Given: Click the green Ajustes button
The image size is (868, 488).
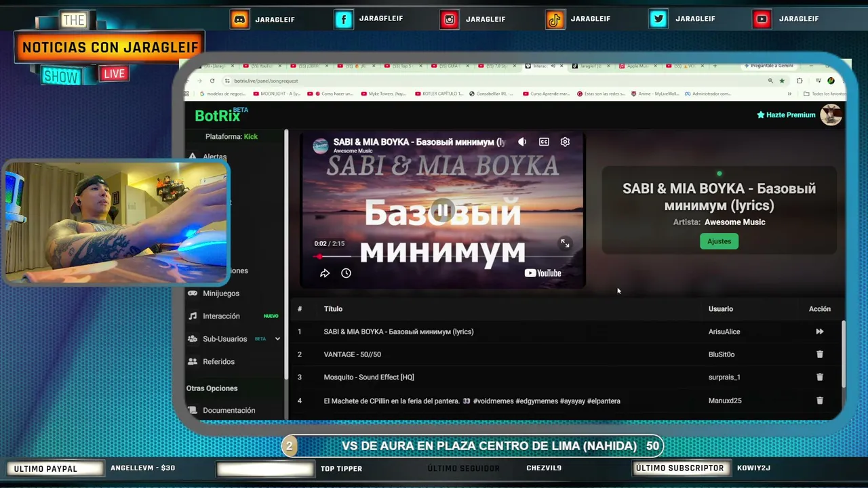Looking at the screenshot, I should 719,241.
